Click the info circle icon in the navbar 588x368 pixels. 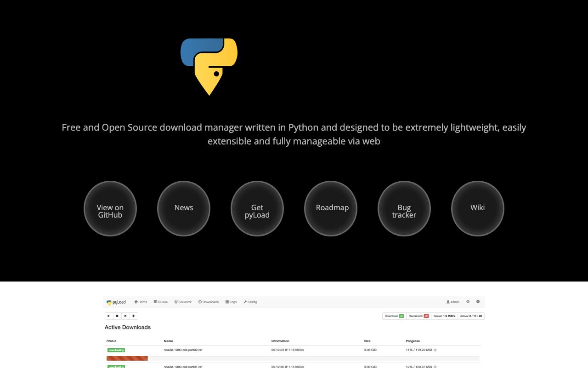tap(478, 302)
